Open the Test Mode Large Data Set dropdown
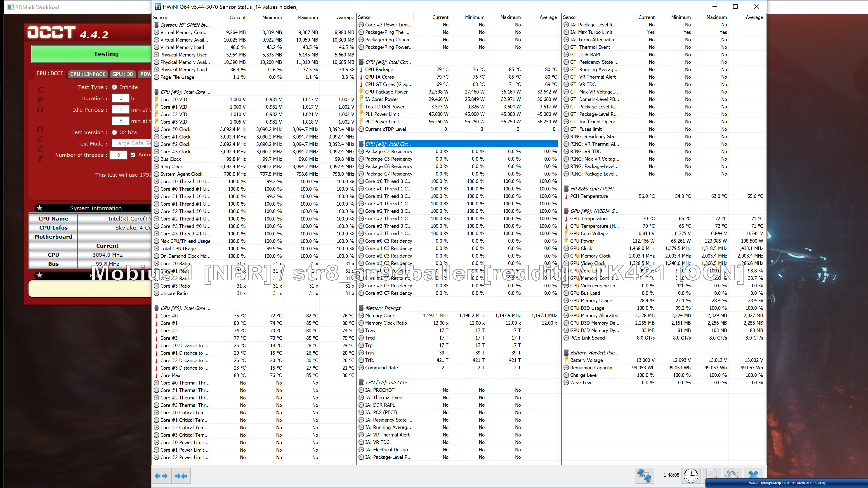The image size is (868, 488). click(131, 143)
